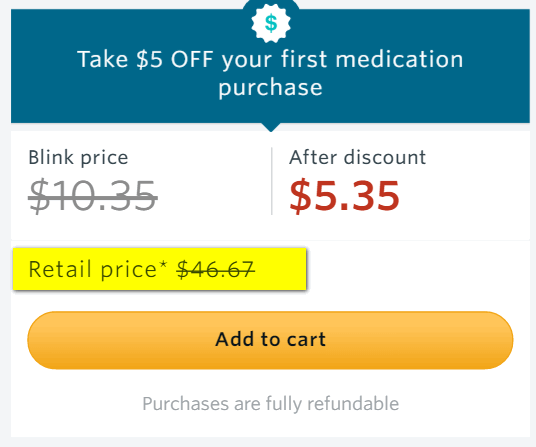Screen dimensions: 536x447
Task: Click the dollar sign badge icon
Action: pos(271,23)
